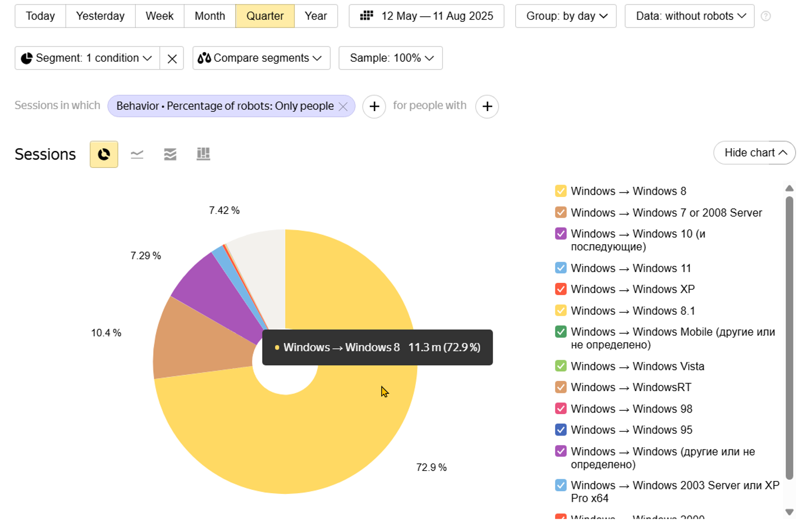The image size is (798, 532).
Task: Open the help question mark icon
Action: pos(765,16)
